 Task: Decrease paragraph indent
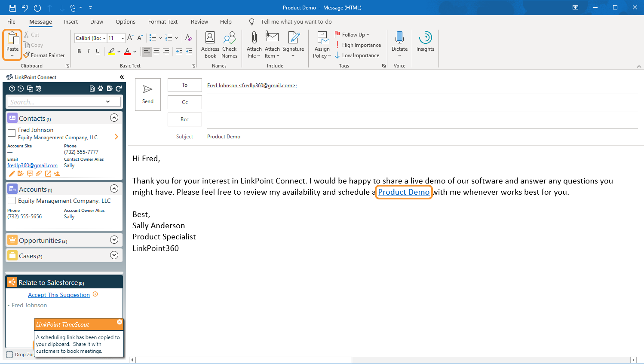click(x=179, y=51)
